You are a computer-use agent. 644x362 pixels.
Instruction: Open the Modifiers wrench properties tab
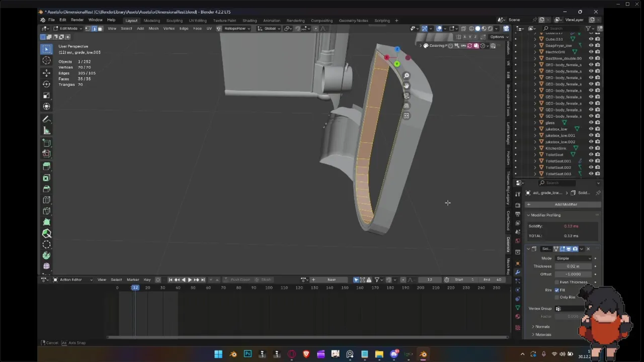[518, 272]
